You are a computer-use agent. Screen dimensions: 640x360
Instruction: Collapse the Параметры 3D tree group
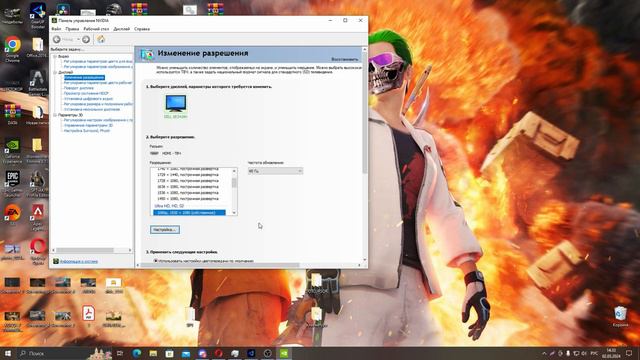(55, 115)
